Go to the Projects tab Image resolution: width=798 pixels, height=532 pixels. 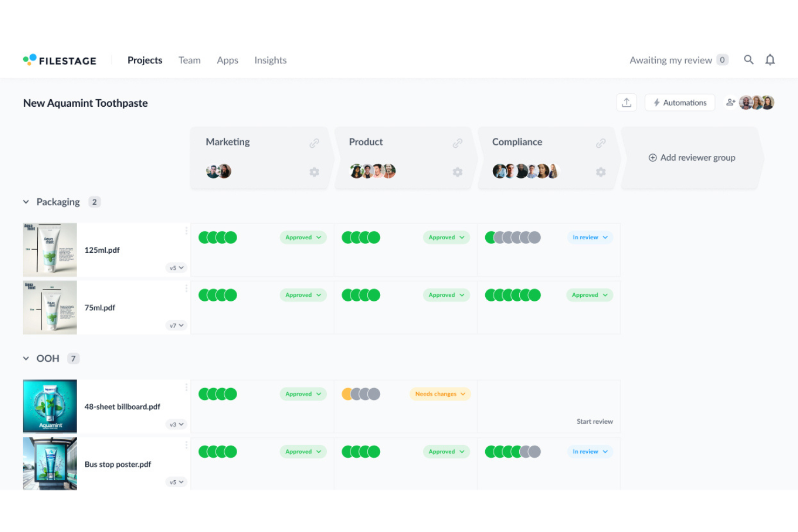coord(145,60)
